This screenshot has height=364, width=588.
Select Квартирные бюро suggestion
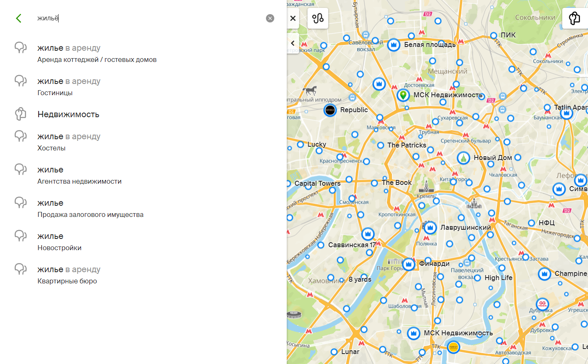coord(143,275)
